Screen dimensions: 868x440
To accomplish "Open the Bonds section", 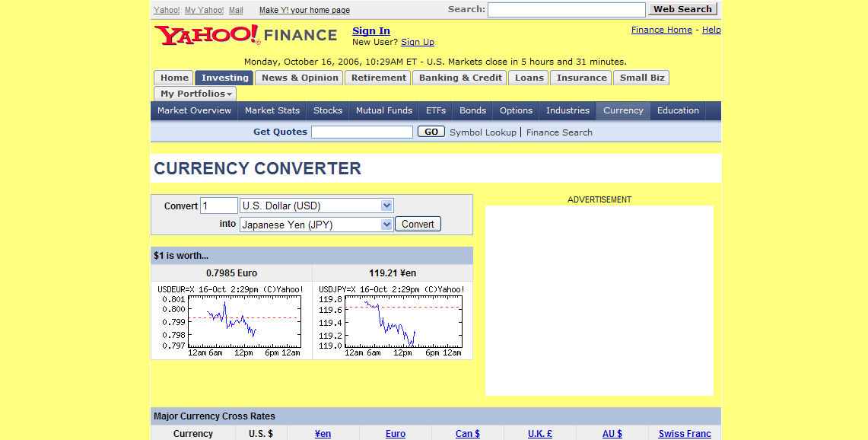I will click(472, 110).
